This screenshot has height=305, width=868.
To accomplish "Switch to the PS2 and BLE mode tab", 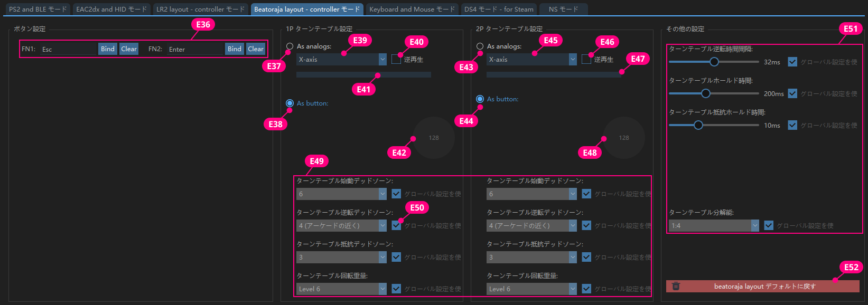I will point(38,9).
